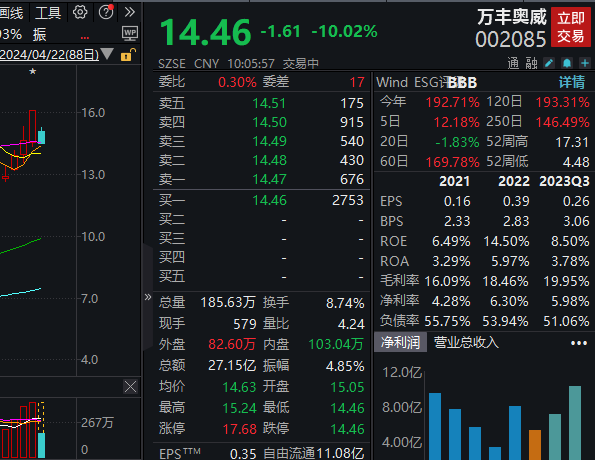The image size is (595, 461).
Task: Open the three-dots more options menu
Action: coord(579,343)
